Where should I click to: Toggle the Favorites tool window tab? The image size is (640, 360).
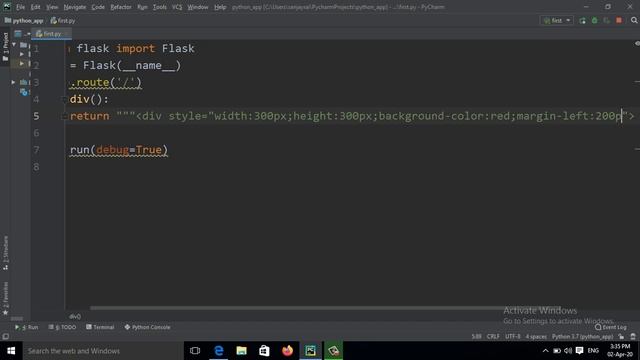click(x=5, y=298)
